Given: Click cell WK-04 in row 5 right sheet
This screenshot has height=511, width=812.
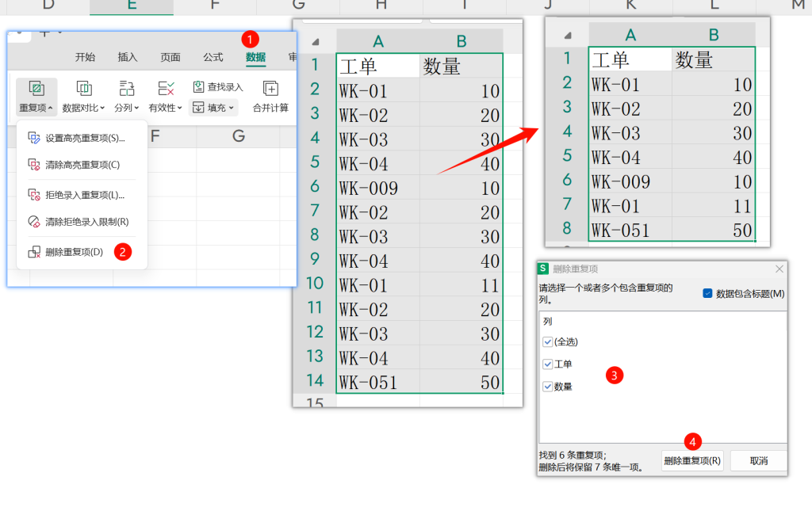Looking at the screenshot, I should (x=630, y=157).
